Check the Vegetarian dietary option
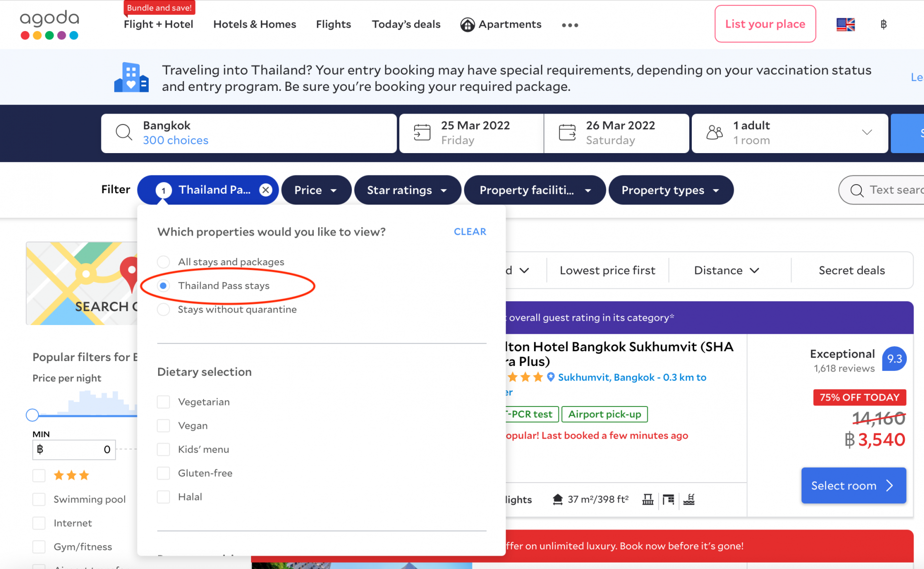Image resolution: width=924 pixels, height=569 pixels. click(163, 402)
